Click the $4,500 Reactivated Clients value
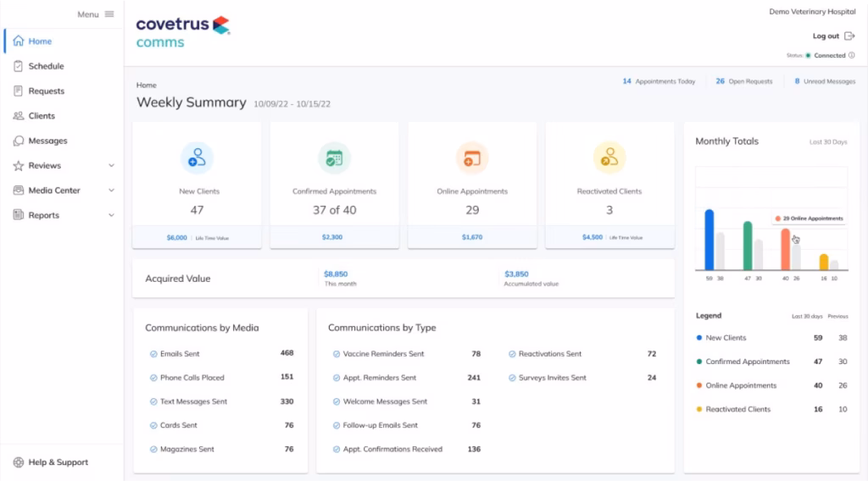The width and height of the screenshot is (868, 481). click(593, 237)
